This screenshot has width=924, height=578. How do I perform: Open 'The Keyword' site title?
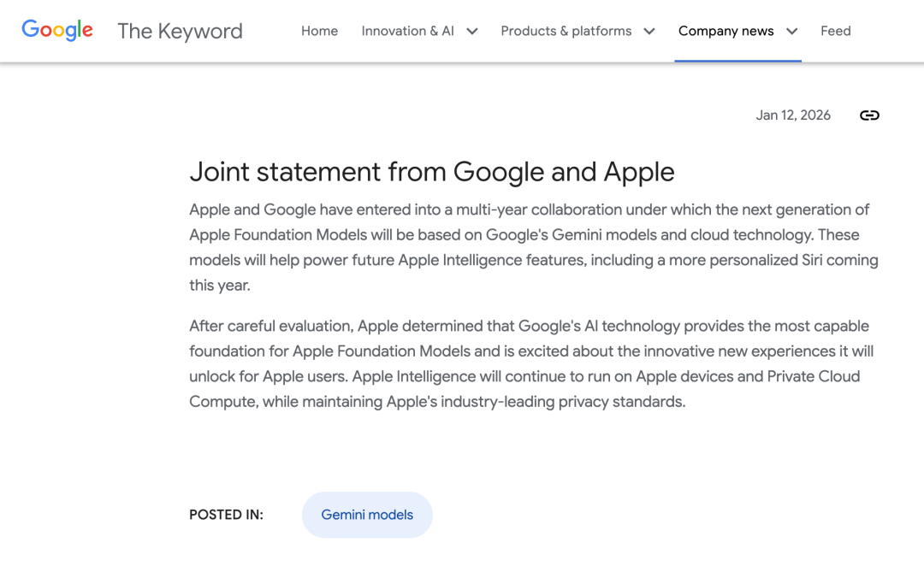click(x=180, y=31)
